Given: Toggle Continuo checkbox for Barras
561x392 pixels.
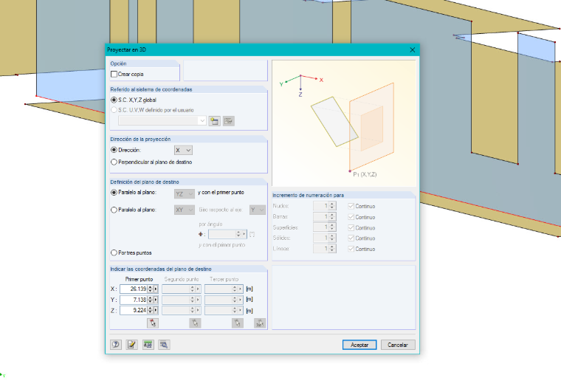Looking at the screenshot, I should coord(351,217).
